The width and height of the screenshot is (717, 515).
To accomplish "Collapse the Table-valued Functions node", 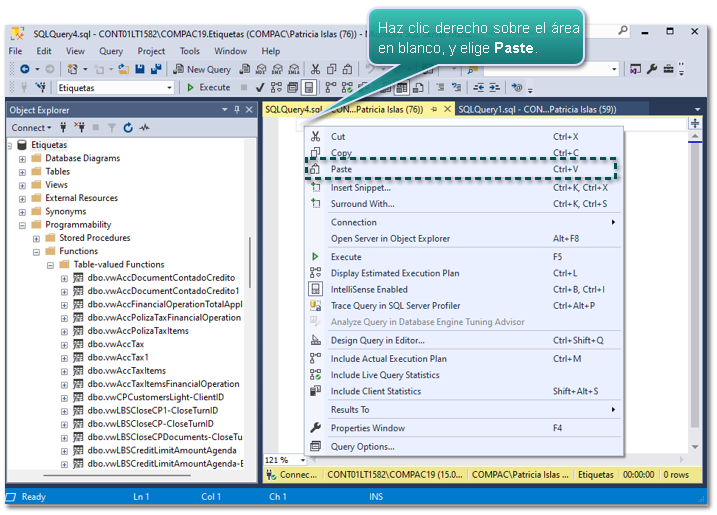I will pyautogui.click(x=50, y=265).
